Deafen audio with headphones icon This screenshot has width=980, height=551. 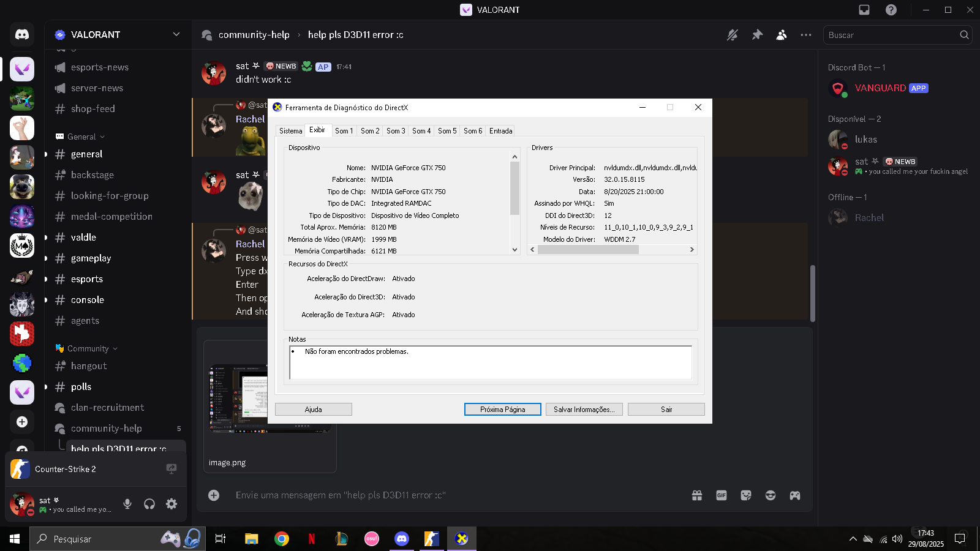(149, 504)
